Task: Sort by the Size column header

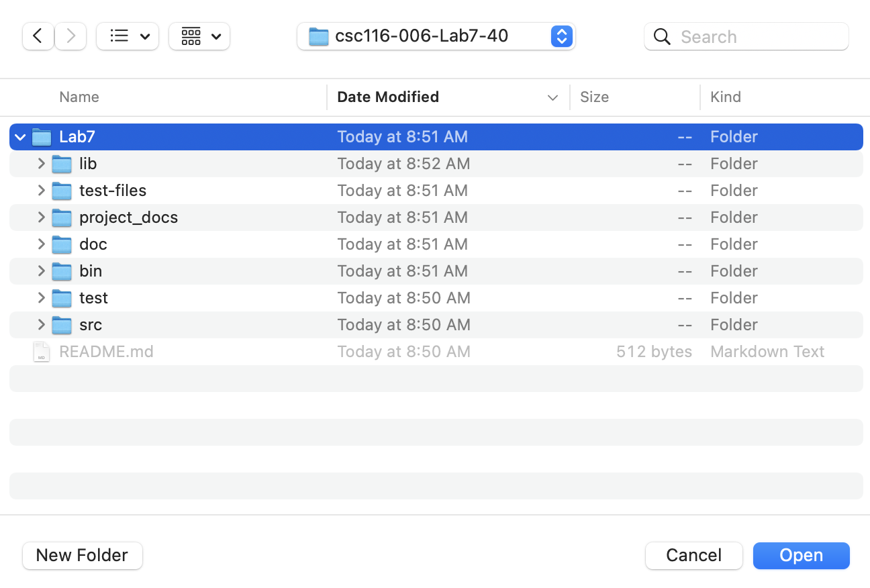Action: 594,97
